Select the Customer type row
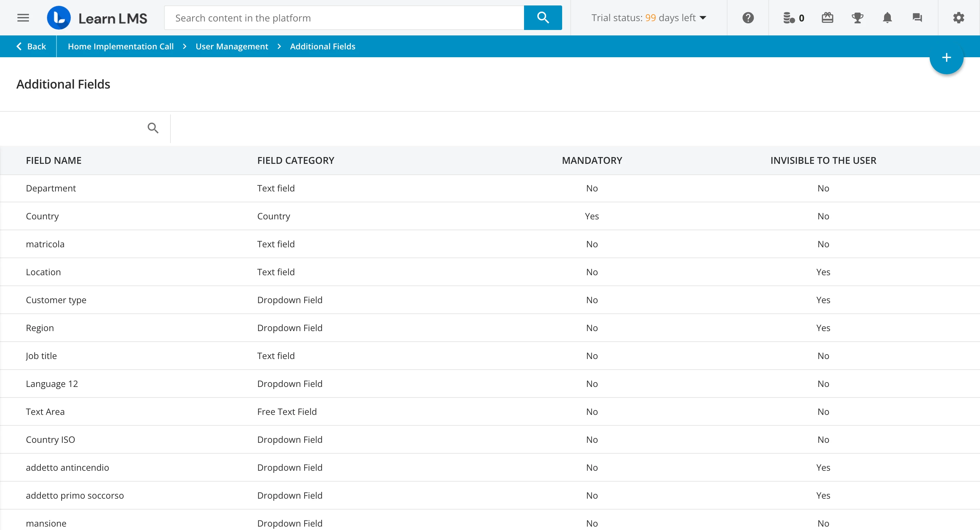The width and height of the screenshot is (980, 530). pos(56,300)
